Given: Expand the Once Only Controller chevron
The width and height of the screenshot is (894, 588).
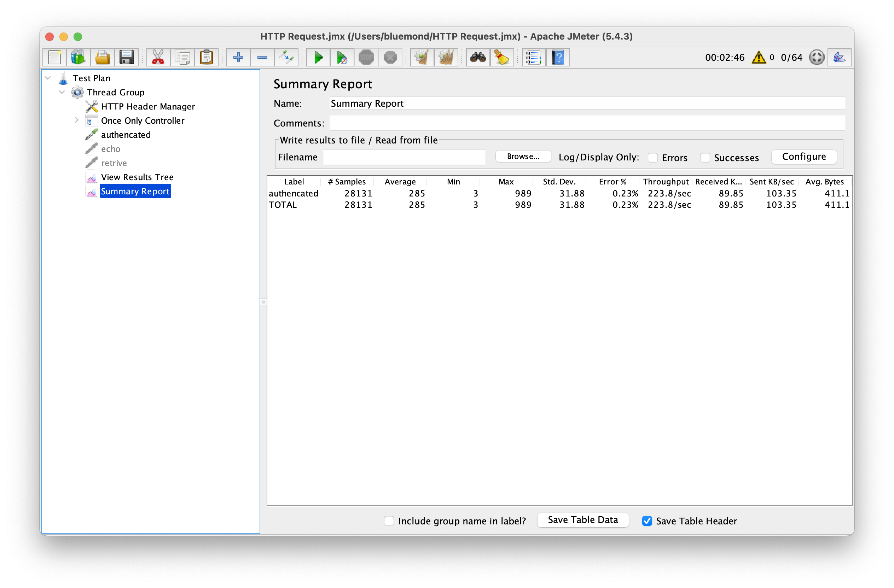Looking at the screenshot, I should [76, 120].
